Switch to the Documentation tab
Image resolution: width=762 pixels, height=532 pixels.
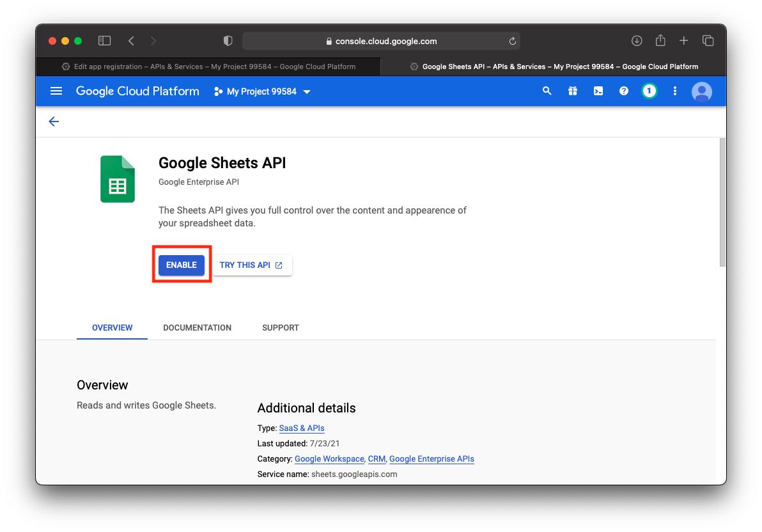198,328
